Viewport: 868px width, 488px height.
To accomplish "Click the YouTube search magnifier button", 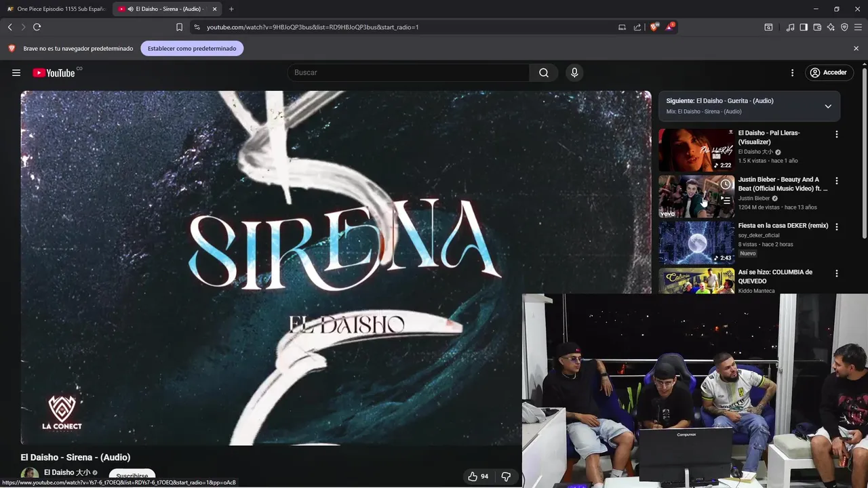I will pyautogui.click(x=544, y=73).
